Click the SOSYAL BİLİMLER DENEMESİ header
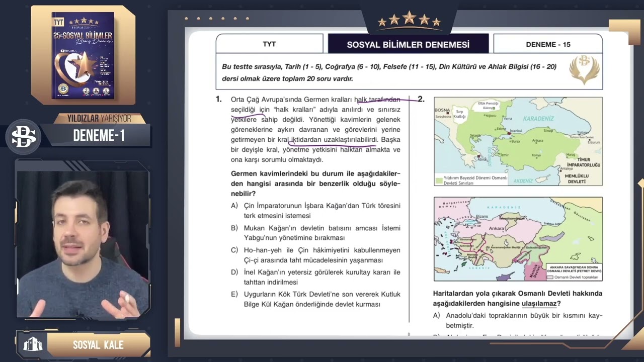This screenshot has width=644, height=362. coord(408,44)
